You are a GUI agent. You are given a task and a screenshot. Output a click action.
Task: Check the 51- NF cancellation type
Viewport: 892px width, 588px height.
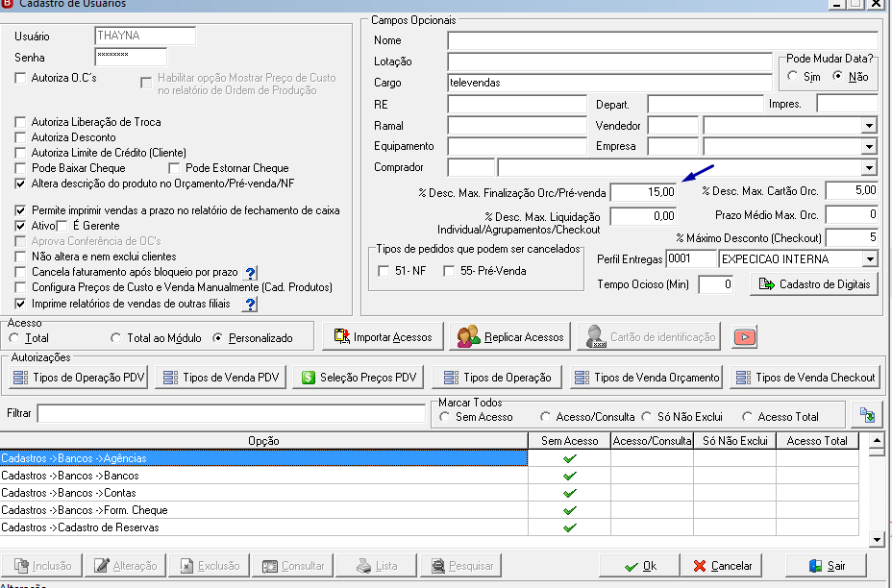coord(384,271)
